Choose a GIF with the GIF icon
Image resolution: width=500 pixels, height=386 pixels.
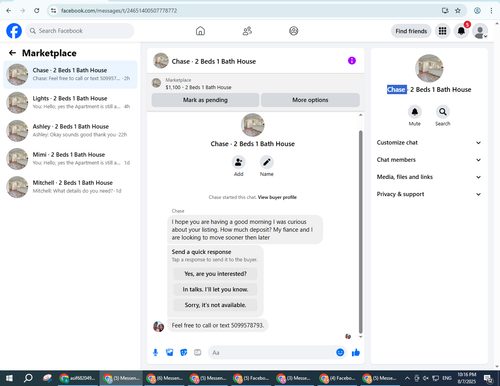(x=198, y=352)
